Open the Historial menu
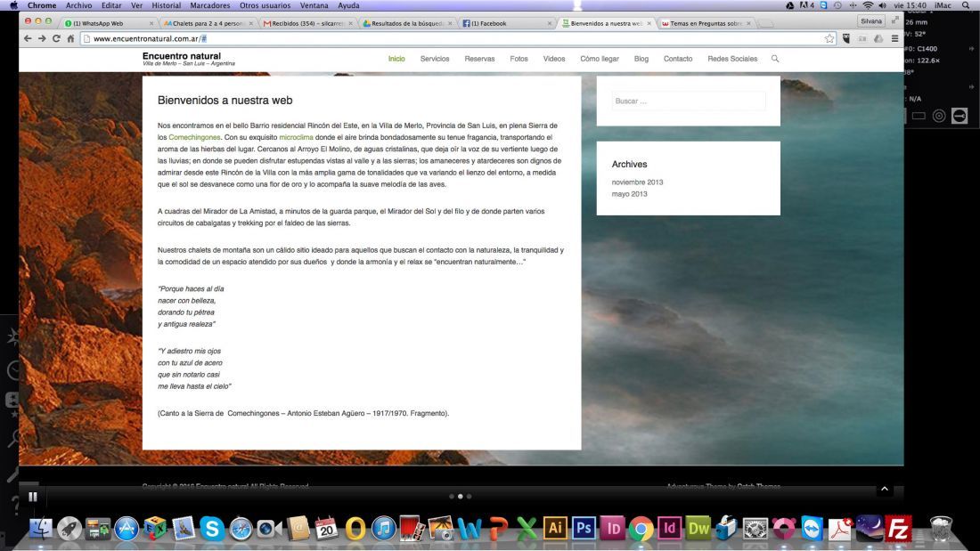The width and height of the screenshot is (980, 551). pos(167,5)
